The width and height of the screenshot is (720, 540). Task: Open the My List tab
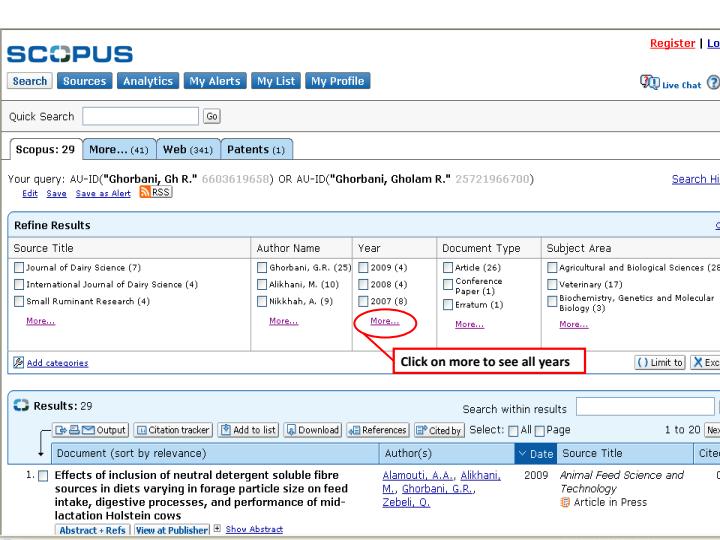(x=276, y=81)
